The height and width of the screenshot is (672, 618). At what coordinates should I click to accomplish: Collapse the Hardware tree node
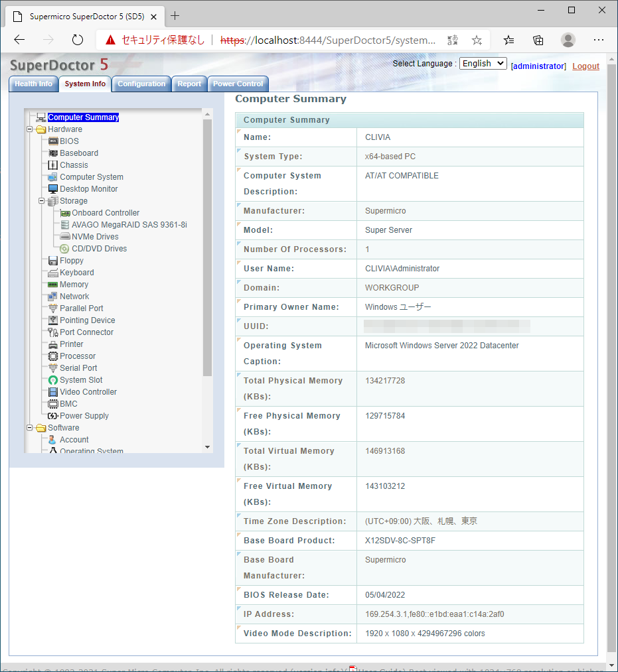[x=30, y=129]
